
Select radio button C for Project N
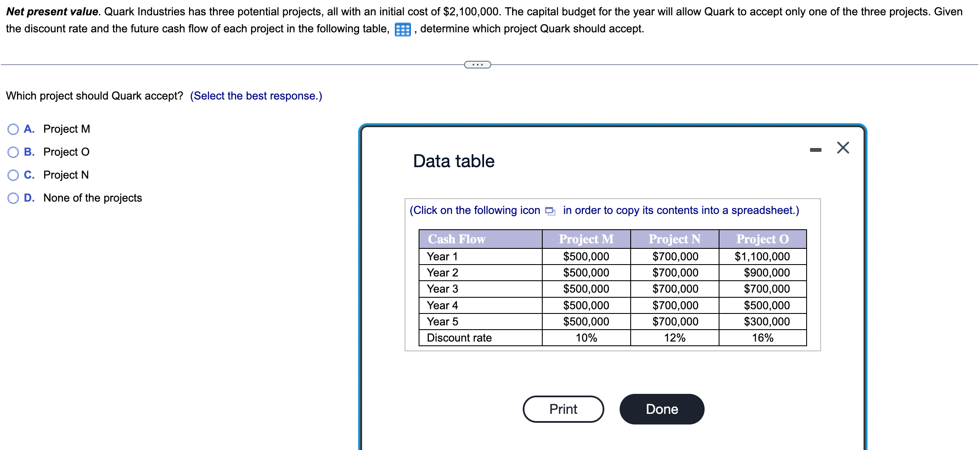point(13,175)
